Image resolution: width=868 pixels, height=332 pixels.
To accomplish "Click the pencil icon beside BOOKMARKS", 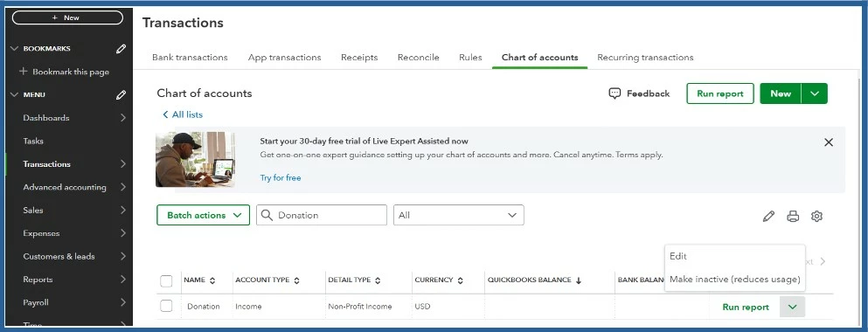I will point(121,49).
